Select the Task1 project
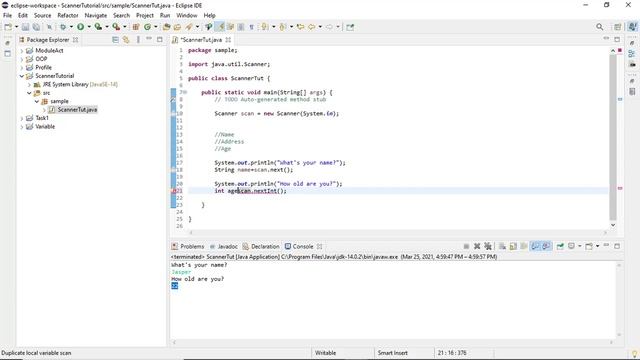This screenshot has height=360, width=640. click(42, 118)
